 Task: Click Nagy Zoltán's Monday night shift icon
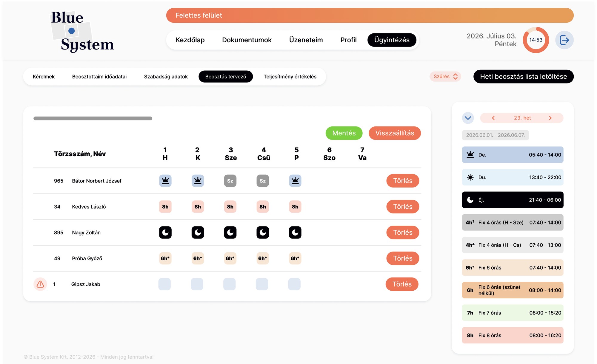(165, 233)
